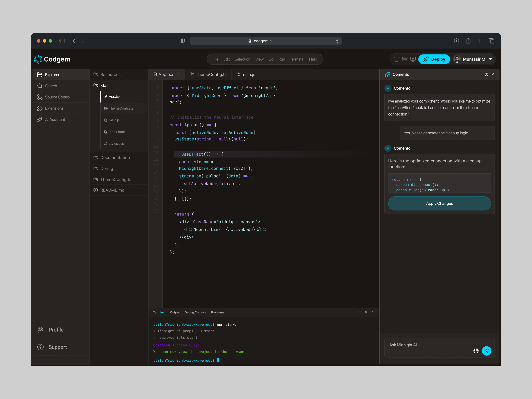Switch to the main.js editor tab

246,74
